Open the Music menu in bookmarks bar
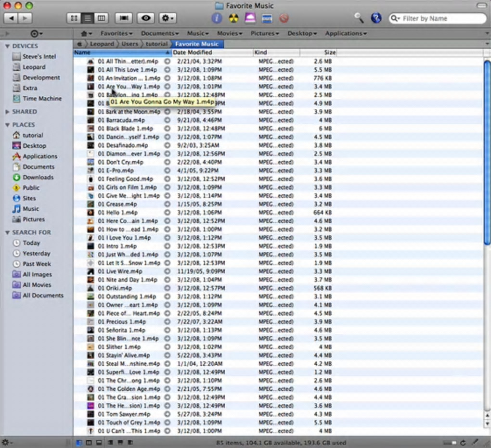 coord(197,33)
